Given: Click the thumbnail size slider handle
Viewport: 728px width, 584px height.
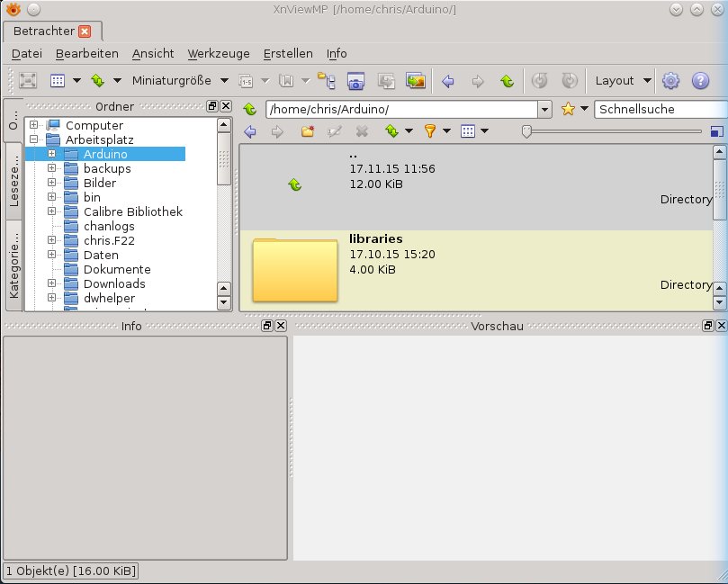Looking at the screenshot, I should 526,131.
